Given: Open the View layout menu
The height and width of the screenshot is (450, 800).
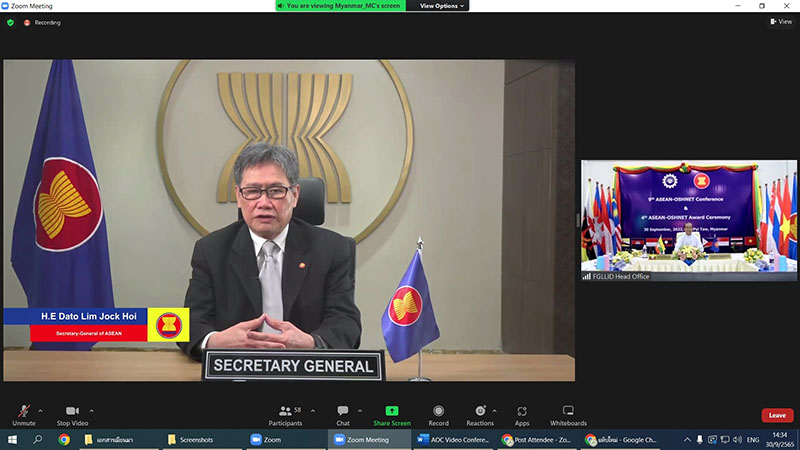Looking at the screenshot, I should (780, 21).
